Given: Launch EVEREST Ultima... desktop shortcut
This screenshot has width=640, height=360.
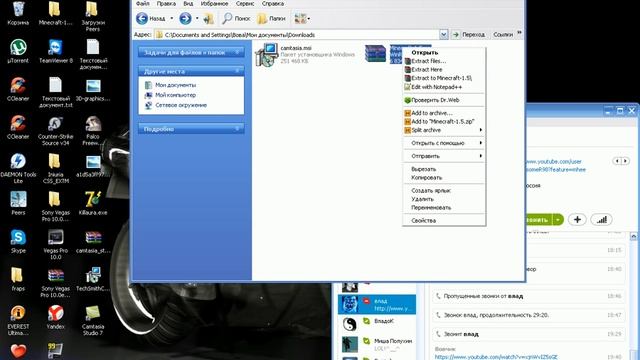Looking at the screenshot, I should coord(18,320).
